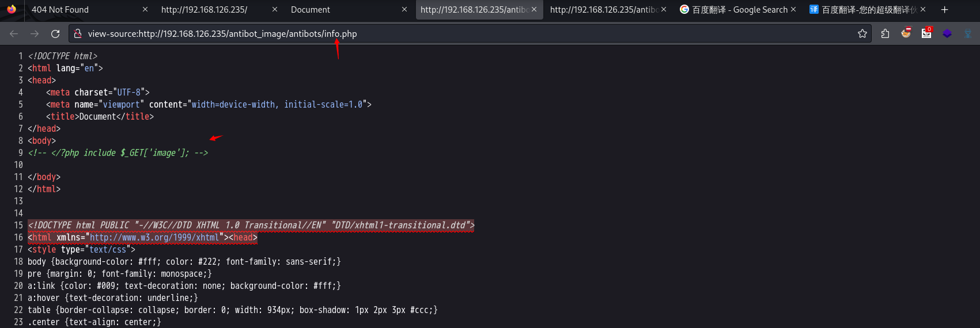
Task: Click the a:hover text-decoration line
Action: click(113, 298)
